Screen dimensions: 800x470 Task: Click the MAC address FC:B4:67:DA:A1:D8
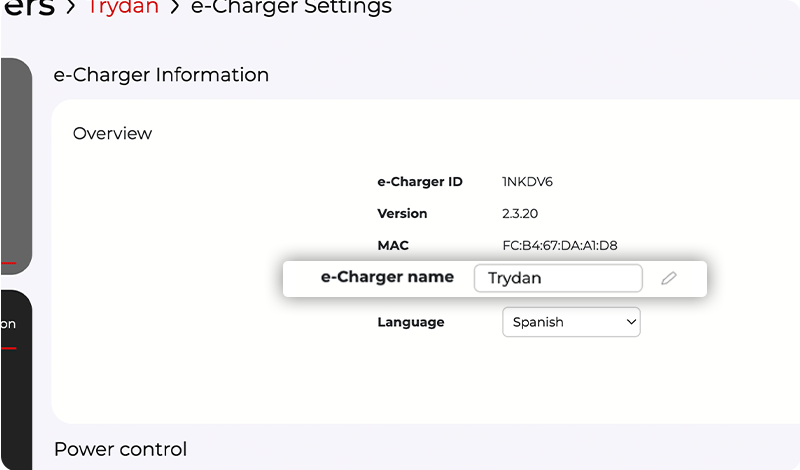point(560,245)
